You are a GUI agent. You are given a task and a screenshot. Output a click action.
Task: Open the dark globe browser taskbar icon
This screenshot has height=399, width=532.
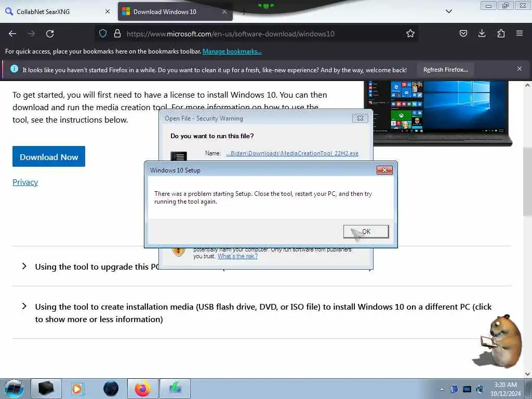point(111,389)
